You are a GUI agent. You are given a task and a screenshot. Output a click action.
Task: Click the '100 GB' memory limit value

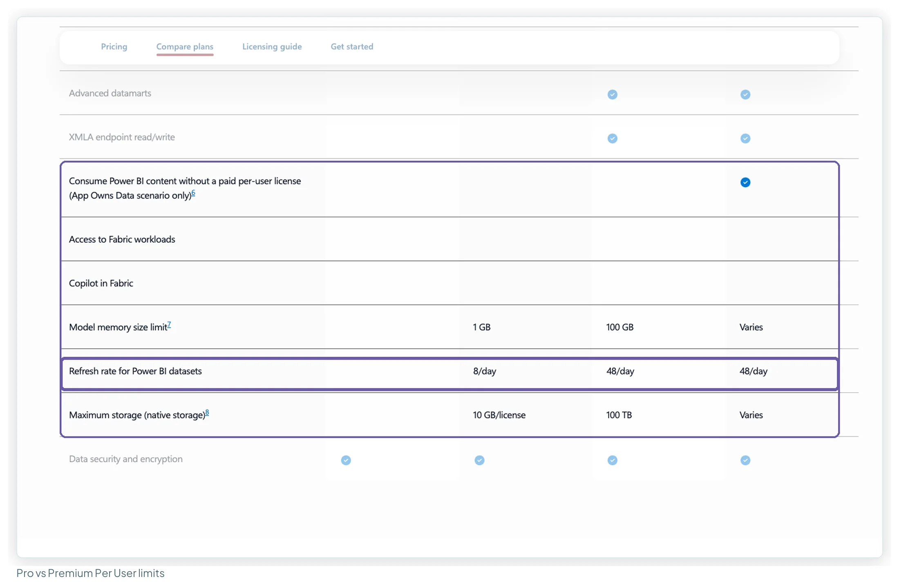pyautogui.click(x=619, y=327)
